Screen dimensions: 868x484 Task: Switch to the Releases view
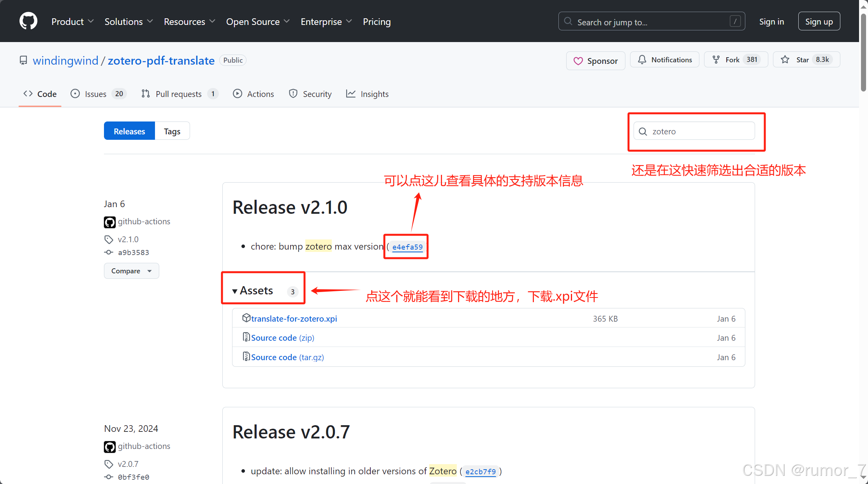tap(129, 131)
